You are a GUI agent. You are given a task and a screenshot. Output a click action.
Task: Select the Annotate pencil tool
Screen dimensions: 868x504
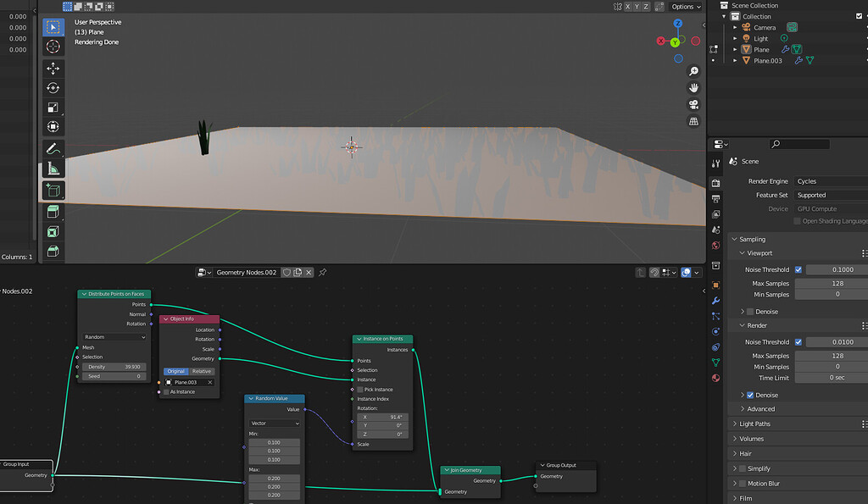click(53, 149)
